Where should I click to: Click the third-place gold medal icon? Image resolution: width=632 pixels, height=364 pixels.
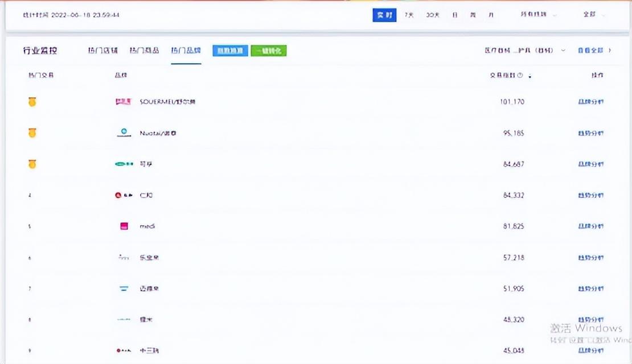[x=32, y=164]
